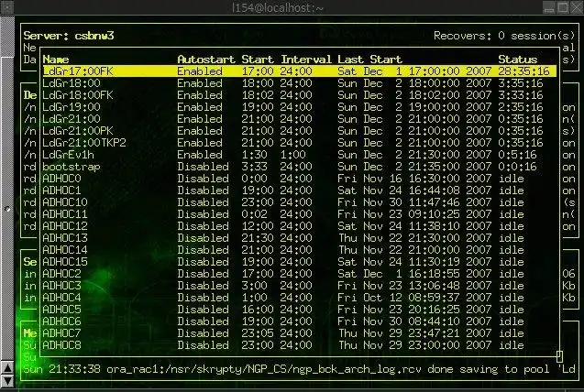Select the LdGr19:00 group row
This screenshot has height=392, width=584.
tap(300, 107)
